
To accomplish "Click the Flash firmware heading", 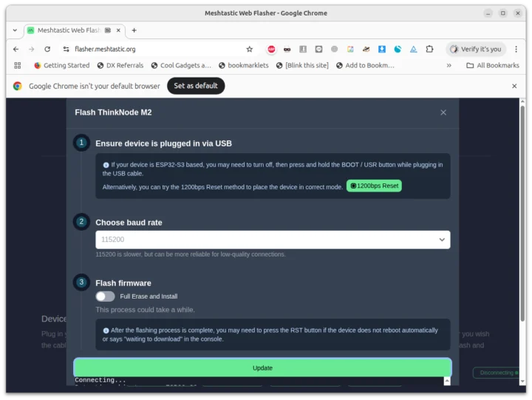I will tap(123, 283).
